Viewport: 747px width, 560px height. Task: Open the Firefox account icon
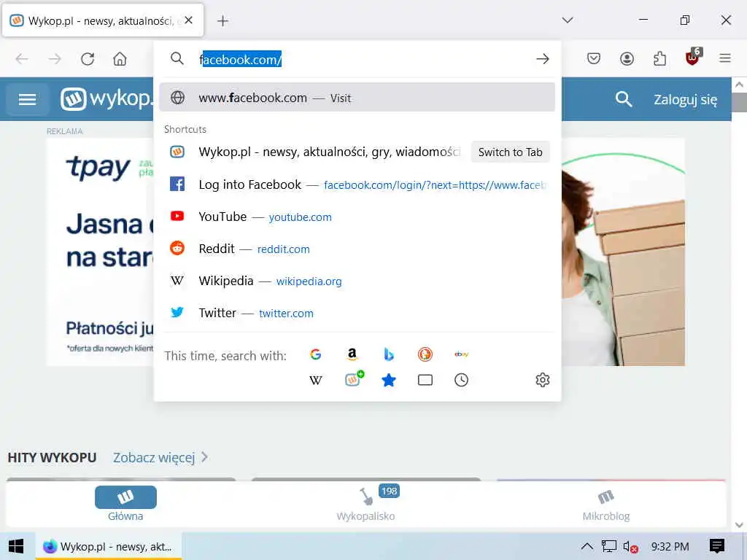pyautogui.click(x=627, y=58)
